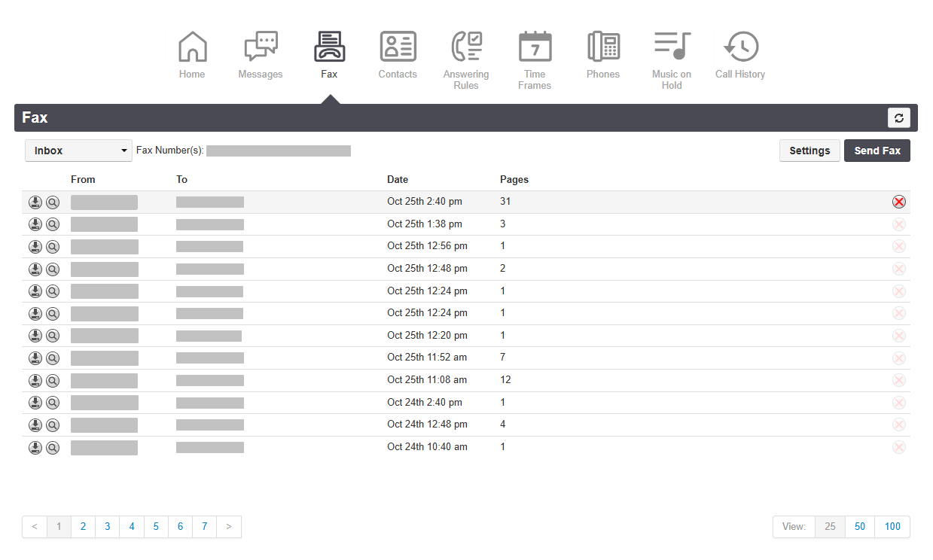Download the fax received Oct 25th 2:40 pm
Screen dimensions: 933x560
pos(35,202)
